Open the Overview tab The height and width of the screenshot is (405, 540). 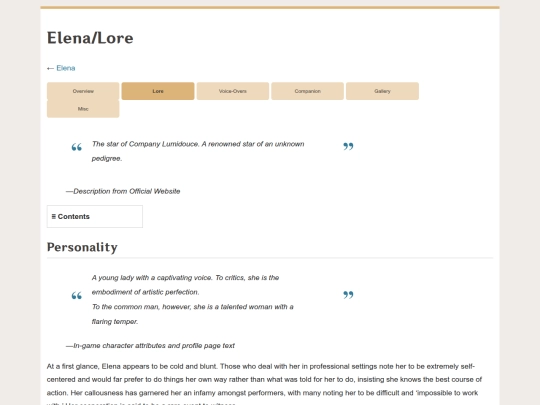click(83, 91)
